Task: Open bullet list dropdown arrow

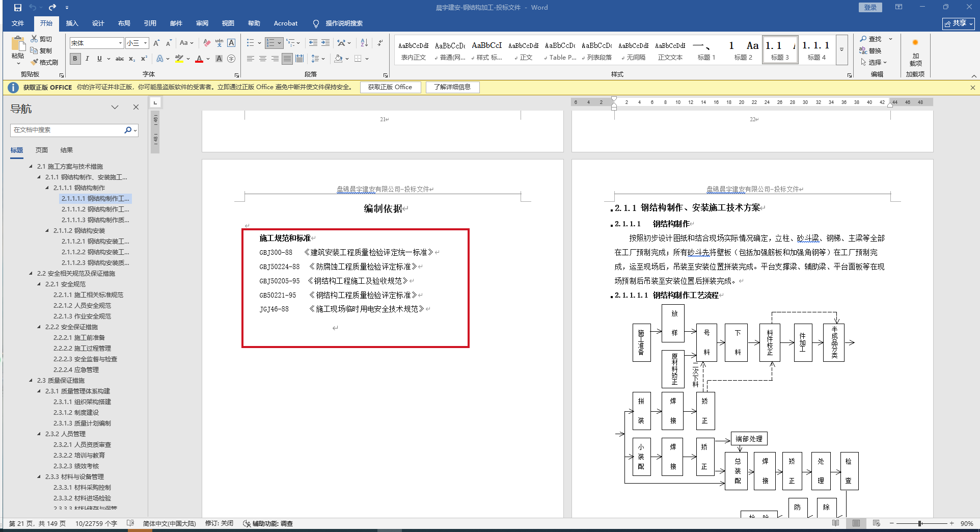Action: coord(259,43)
